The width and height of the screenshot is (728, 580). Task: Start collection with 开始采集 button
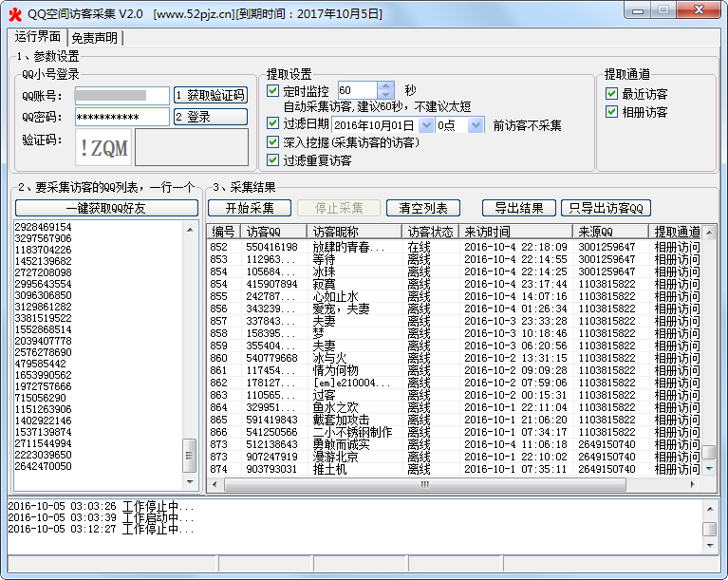pyautogui.click(x=250, y=208)
